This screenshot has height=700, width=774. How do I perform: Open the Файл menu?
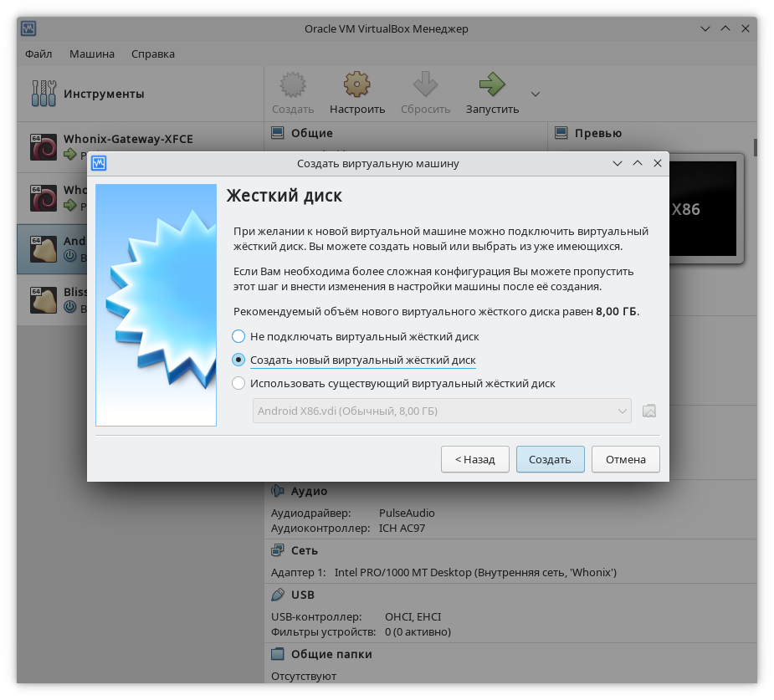pyautogui.click(x=38, y=54)
